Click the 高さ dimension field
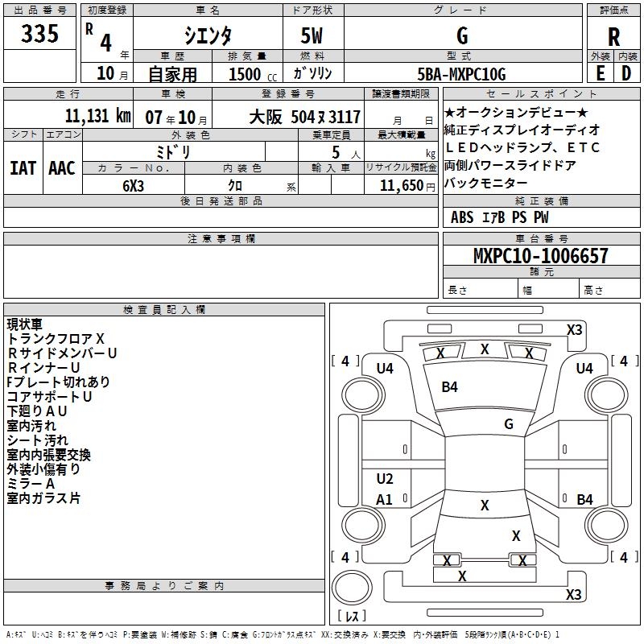Viewport: 644px width, 644px height. tap(610, 288)
